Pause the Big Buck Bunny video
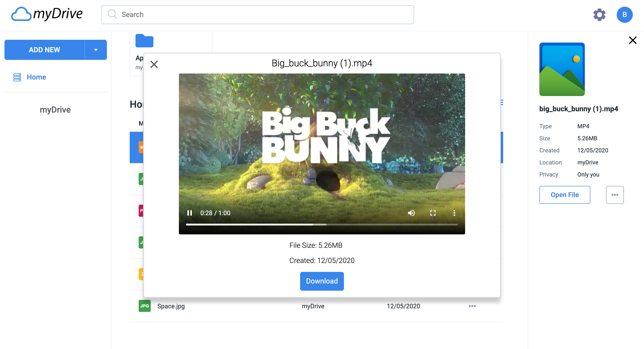 click(x=189, y=213)
